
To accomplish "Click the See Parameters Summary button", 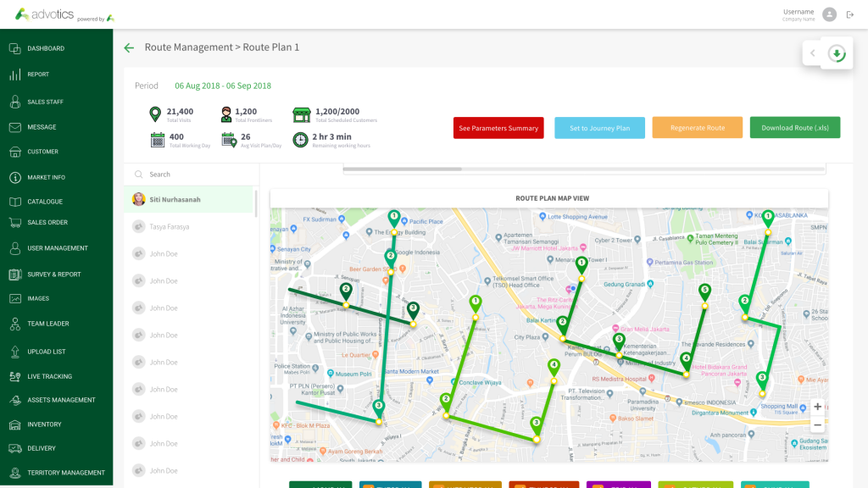I will point(498,127).
